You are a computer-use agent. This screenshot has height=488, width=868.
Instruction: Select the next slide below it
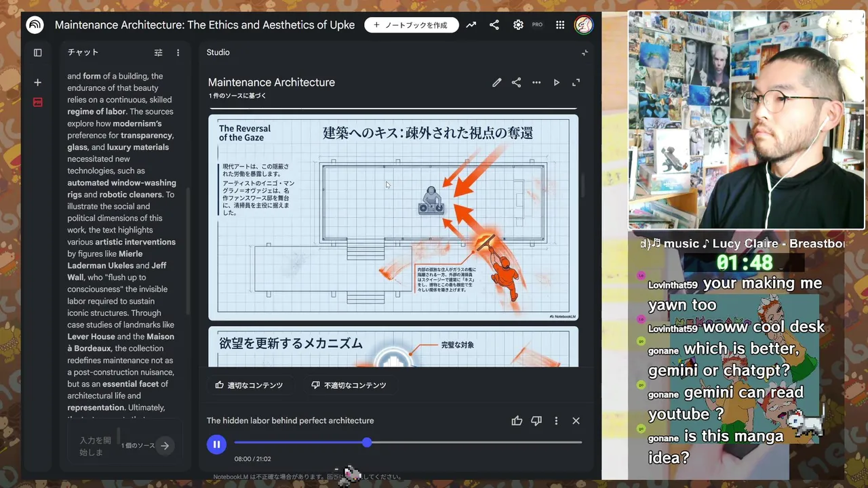(x=393, y=347)
